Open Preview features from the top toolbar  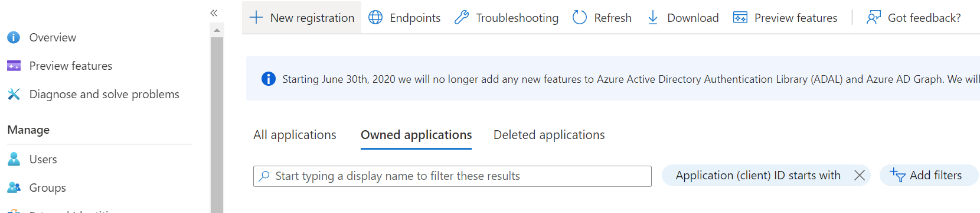click(785, 18)
